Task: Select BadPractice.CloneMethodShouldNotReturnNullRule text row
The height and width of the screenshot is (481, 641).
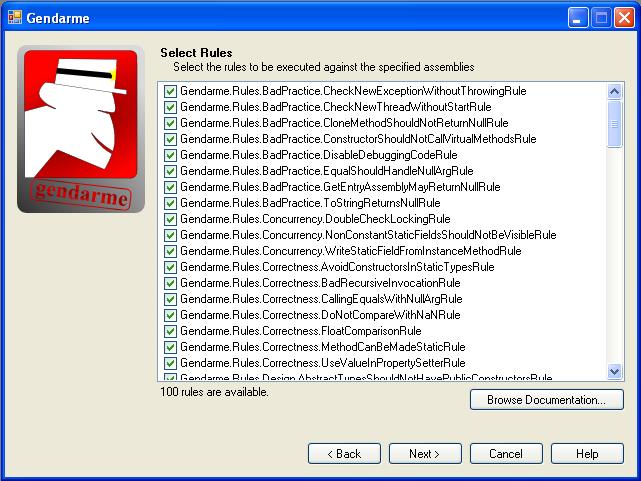Action: (x=344, y=123)
